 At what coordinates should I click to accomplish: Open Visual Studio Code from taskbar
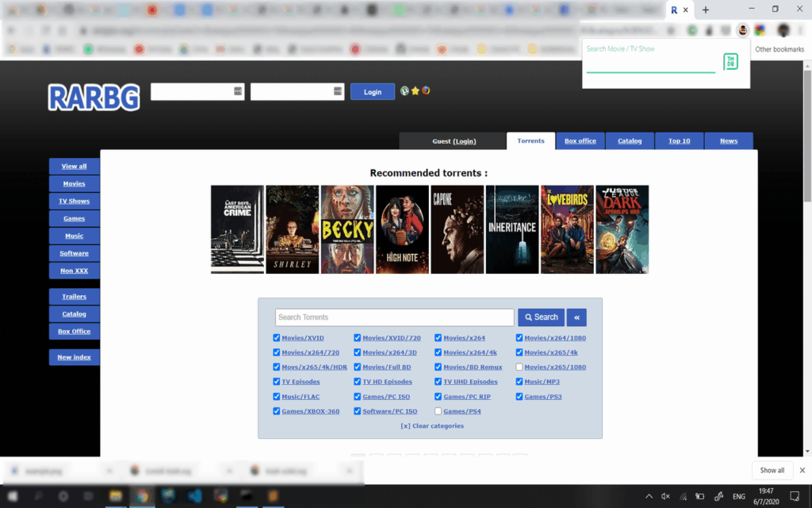click(195, 496)
